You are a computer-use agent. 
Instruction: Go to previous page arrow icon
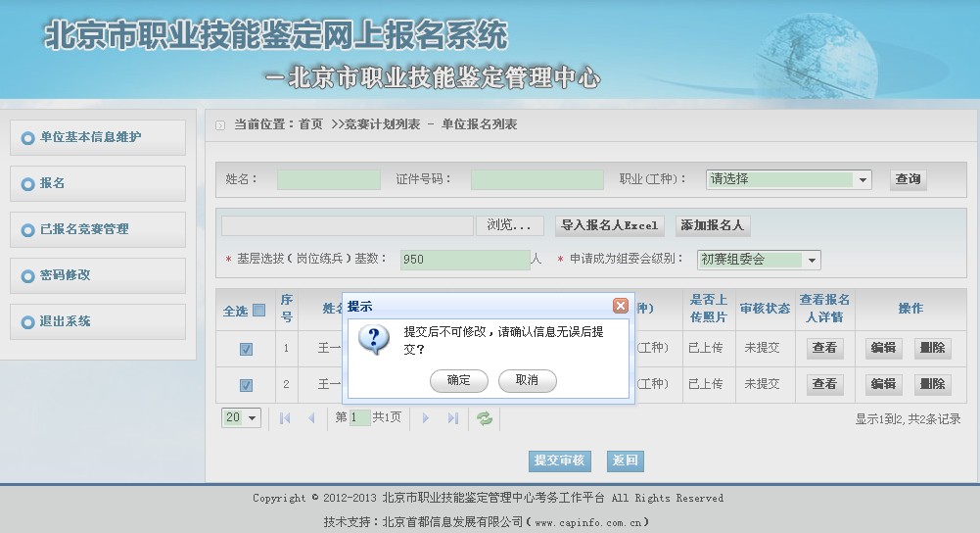click(312, 418)
